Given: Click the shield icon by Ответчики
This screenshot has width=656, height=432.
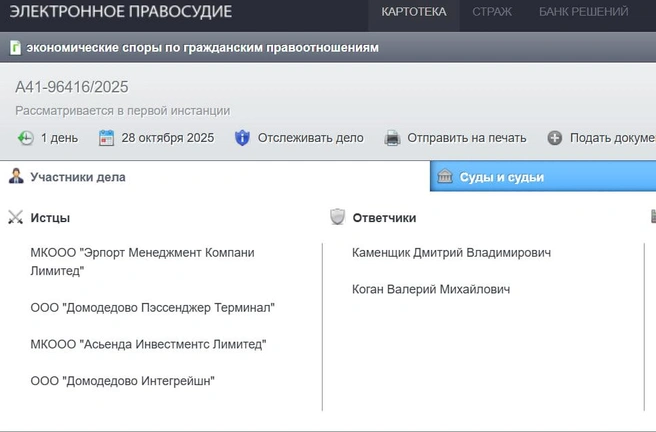Looking at the screenshot, I should (x=338, y=217).
